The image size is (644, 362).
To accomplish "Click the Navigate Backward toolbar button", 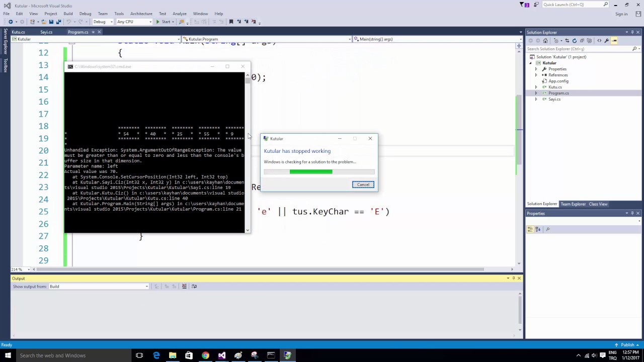I will [x=11, y=22].
